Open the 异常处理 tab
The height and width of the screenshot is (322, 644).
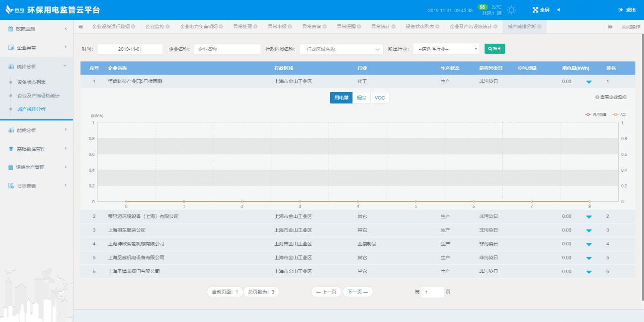(x=242, y=26)
